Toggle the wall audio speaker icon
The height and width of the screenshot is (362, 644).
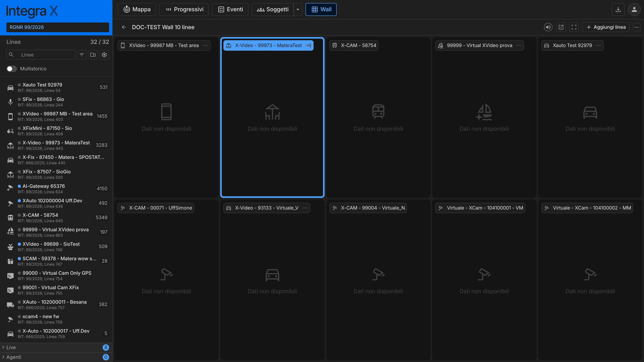(x=548, y=27)
